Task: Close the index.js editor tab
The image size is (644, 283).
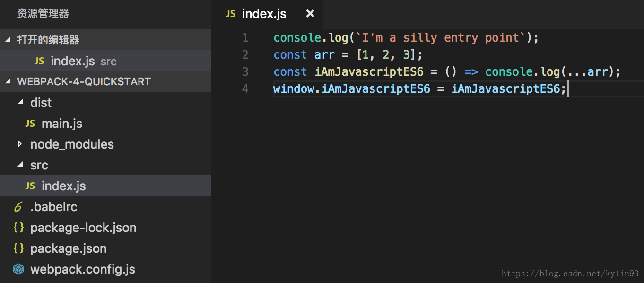Action: click(310, 14)
